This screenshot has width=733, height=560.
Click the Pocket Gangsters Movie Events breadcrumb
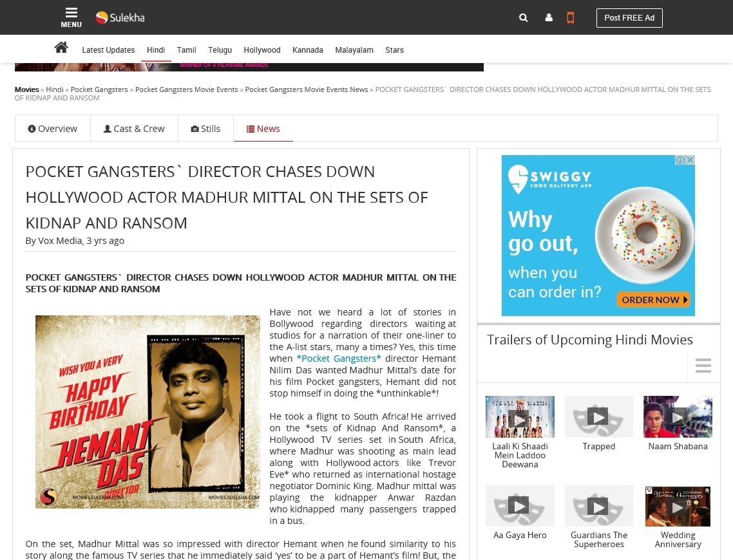(187, 89)
